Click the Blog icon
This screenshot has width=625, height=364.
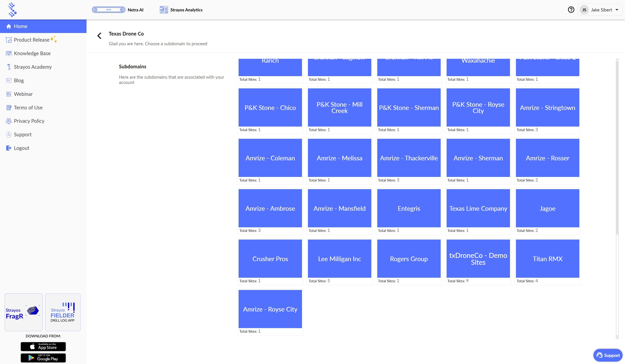pyautogui.click(x=9, y=81)
